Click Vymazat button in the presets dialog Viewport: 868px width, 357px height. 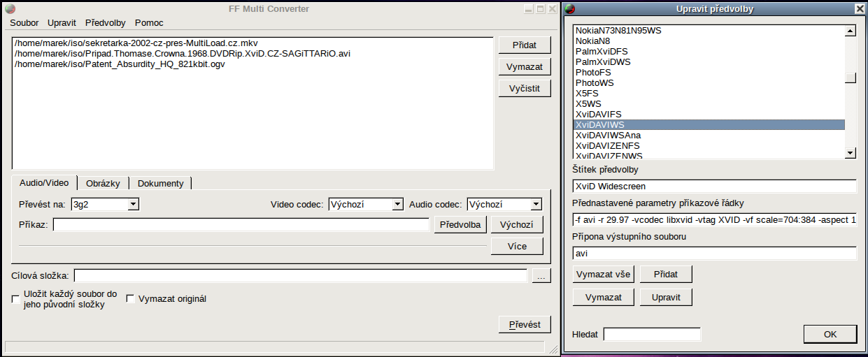603,297
